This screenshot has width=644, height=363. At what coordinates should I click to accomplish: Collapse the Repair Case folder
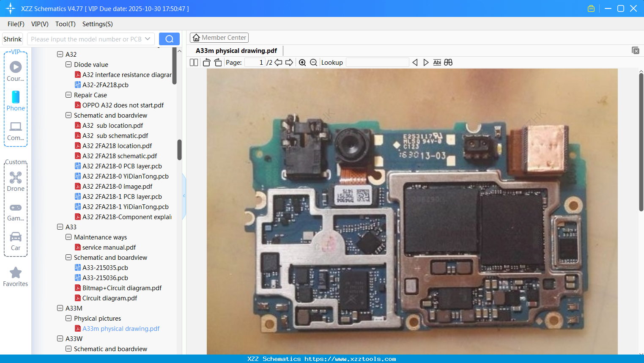(69, 95)
